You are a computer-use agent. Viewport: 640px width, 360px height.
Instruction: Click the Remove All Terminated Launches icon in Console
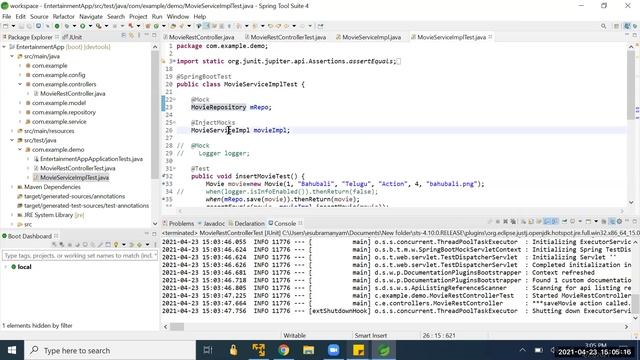click(x=513, y=221)
